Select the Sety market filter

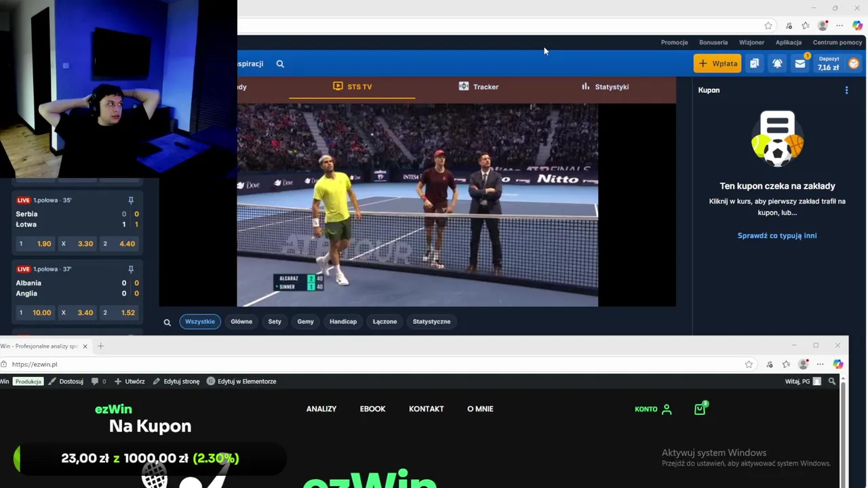(275, 322)
